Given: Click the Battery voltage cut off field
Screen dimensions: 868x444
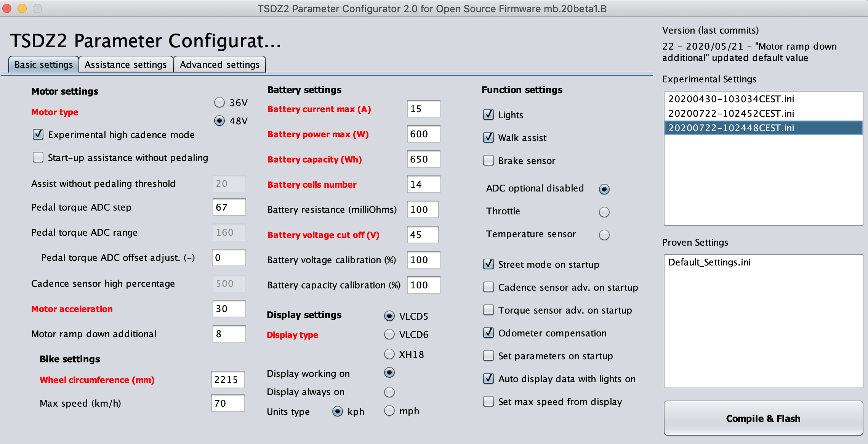Looking at the screenshot, I should coord(423,235).
